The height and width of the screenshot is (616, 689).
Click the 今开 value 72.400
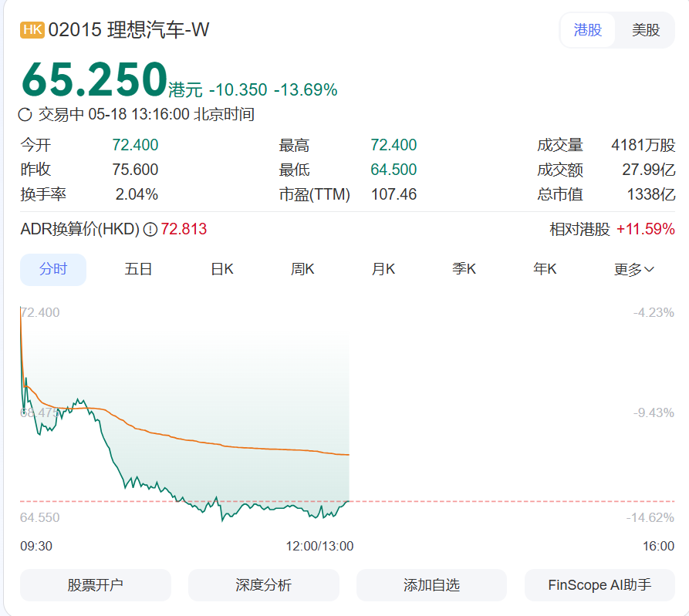pyautogui.click(x=135, y=145)
